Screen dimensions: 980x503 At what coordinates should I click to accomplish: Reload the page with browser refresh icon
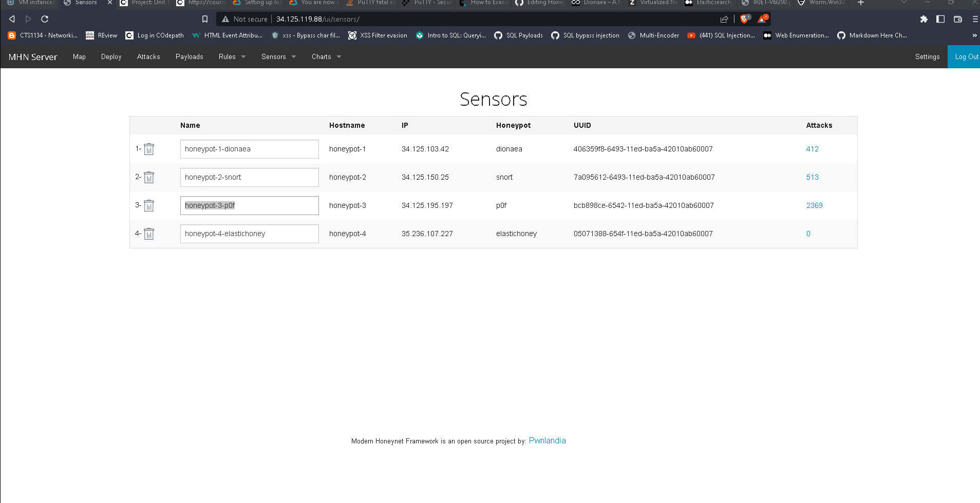click(x=45, y=19)
